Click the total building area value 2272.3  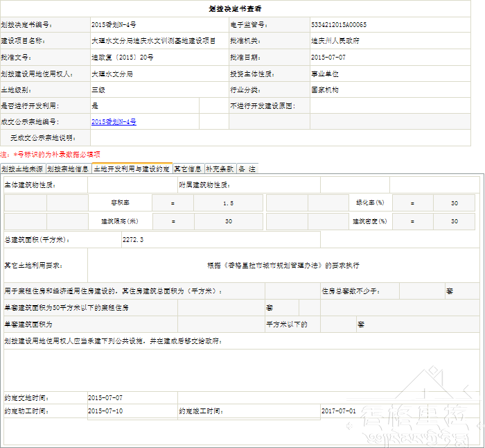click(x=133, y=240)
